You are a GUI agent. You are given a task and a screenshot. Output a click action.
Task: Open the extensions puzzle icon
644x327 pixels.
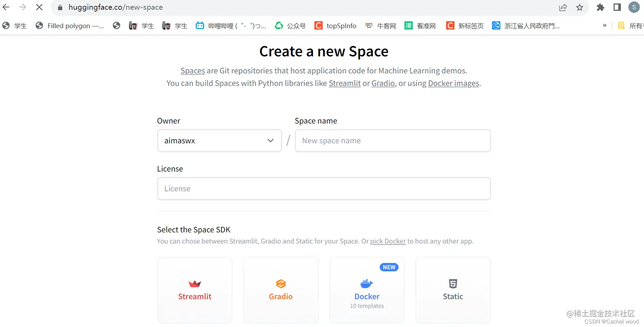pos(601,7)
